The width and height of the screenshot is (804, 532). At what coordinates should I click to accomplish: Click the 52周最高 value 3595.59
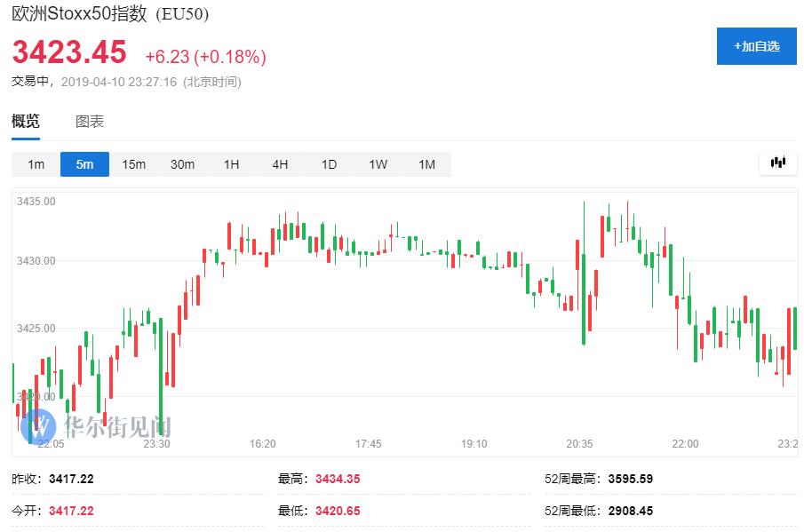631,479
